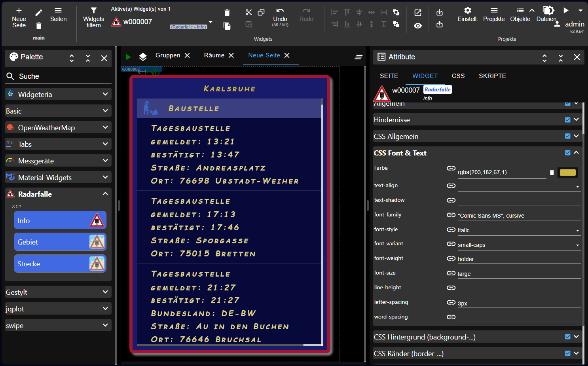
Task: Uncheck the CSS Font & Text checkbox
Action: (x=567, y=153)
